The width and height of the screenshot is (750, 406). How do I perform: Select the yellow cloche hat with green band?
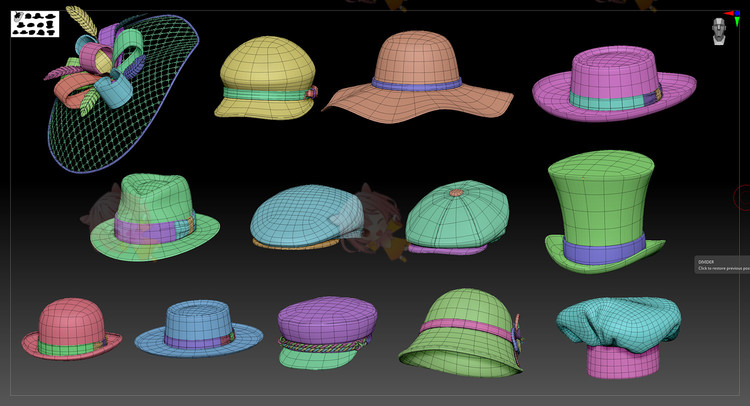click(x=265, y=65)
